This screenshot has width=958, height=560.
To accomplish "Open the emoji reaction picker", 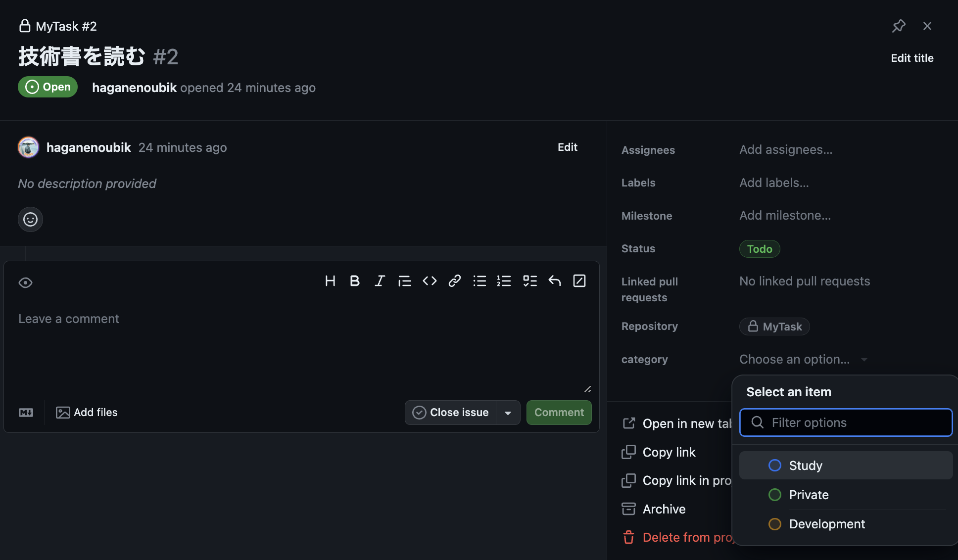I will (30, 219).
